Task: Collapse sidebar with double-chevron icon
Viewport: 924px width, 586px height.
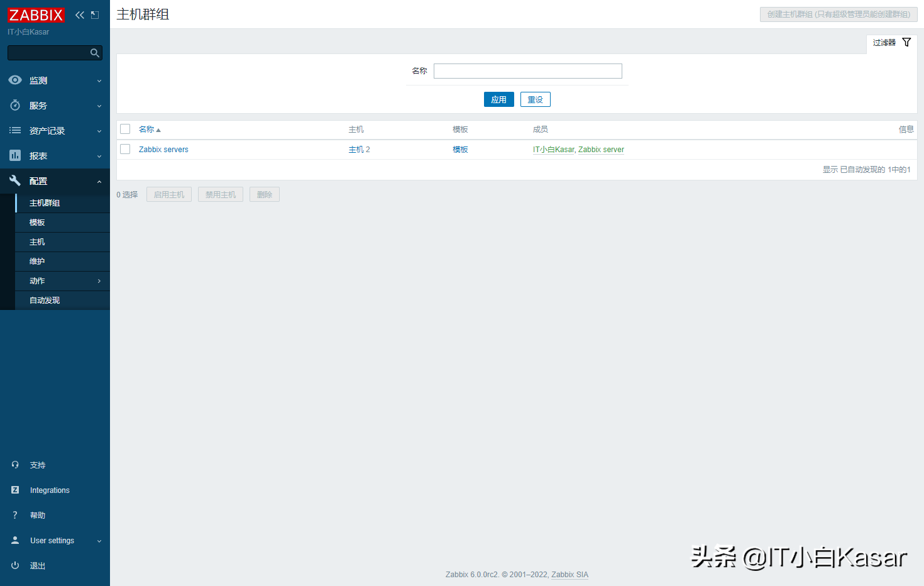Action: coord(79,15)
